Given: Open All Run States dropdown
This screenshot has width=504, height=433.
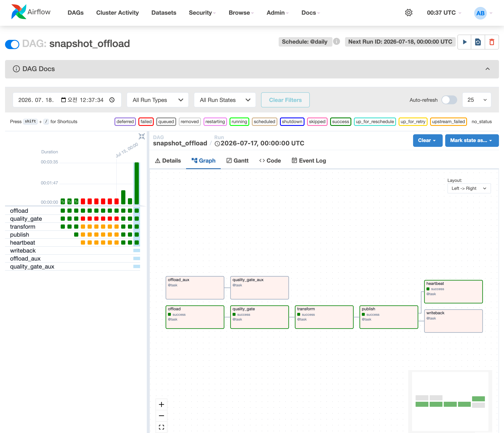Looking at the screenshot, I should coord(225,100).
